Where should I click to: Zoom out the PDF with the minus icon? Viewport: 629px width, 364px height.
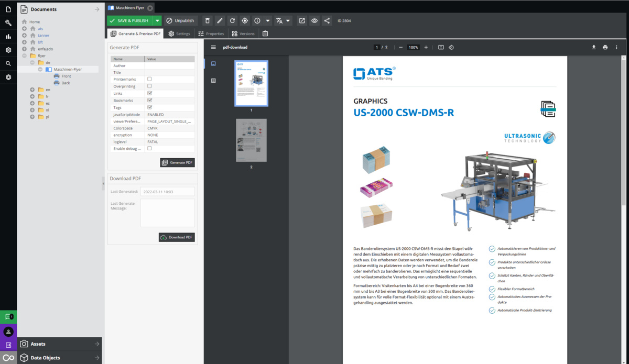pos(401,47)
